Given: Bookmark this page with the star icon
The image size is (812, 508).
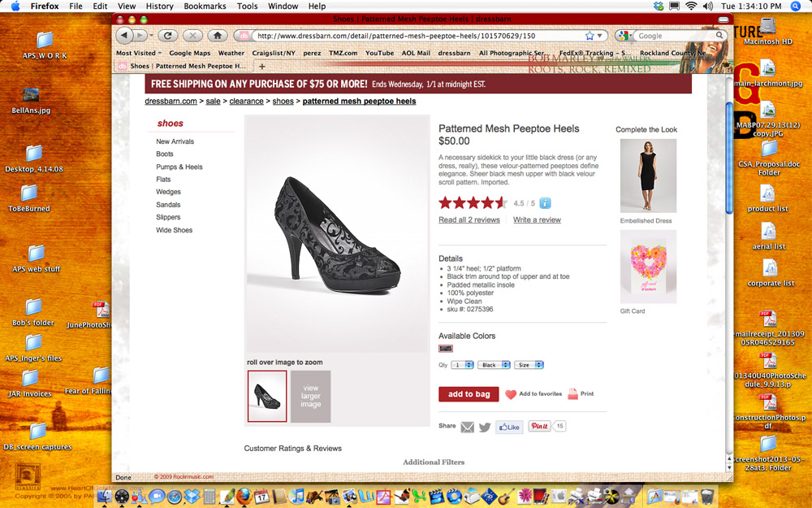Looking at the screenshot, I should (x=590, y=36).
